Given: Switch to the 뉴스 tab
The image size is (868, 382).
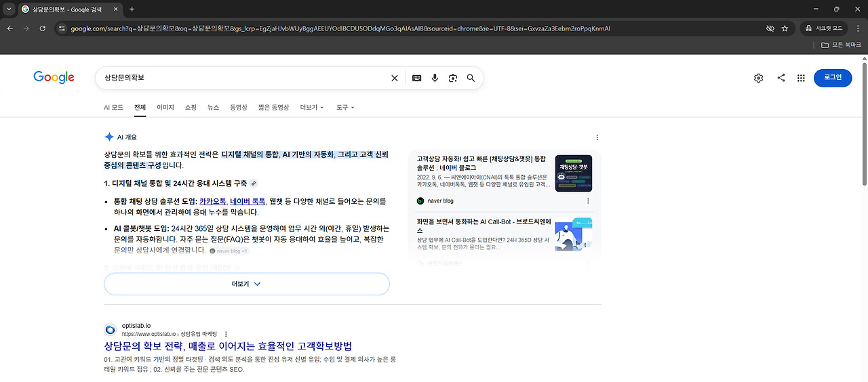Looking at the screenshot, I should click(214, 107).
